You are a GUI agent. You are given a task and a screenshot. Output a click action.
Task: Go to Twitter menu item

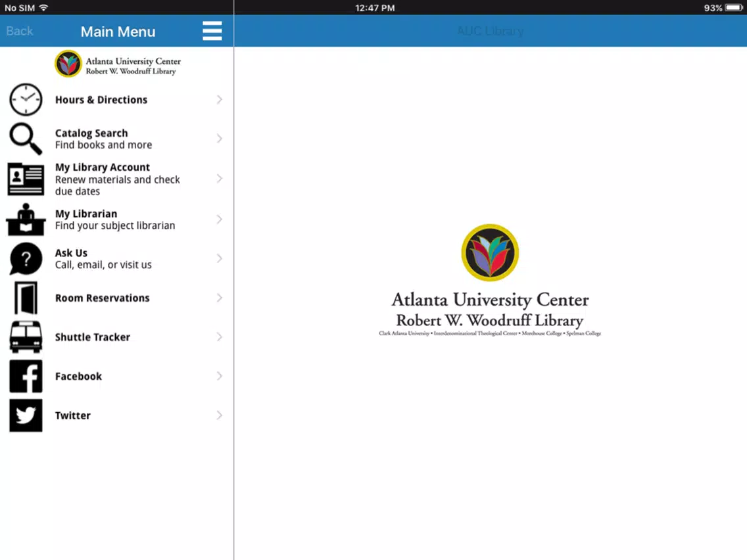117,415
